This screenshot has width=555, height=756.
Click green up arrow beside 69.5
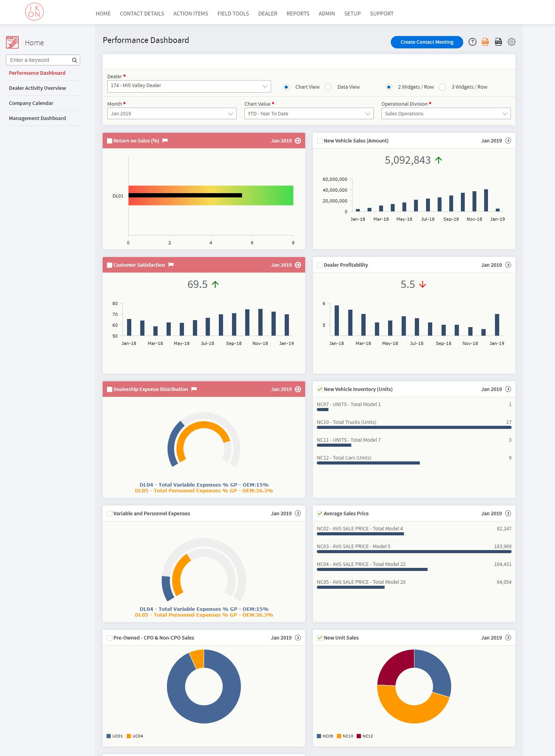[x=215, y=285]
